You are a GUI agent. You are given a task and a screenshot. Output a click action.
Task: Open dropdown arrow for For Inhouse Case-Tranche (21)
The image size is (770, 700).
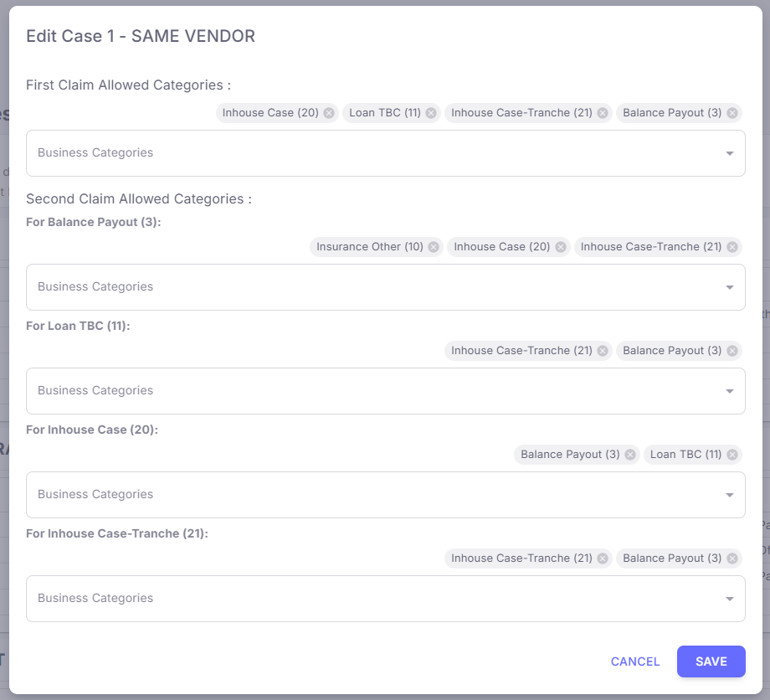[x=729, y=599]
